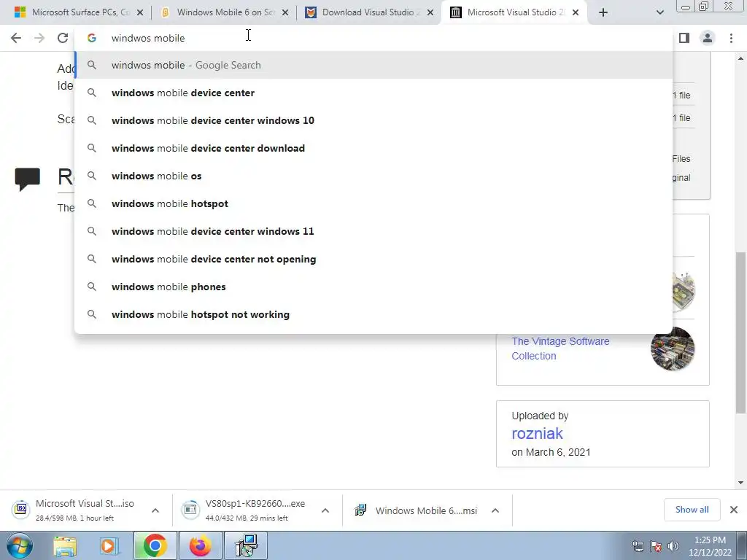Click Show all downloads button

(692, 510)
